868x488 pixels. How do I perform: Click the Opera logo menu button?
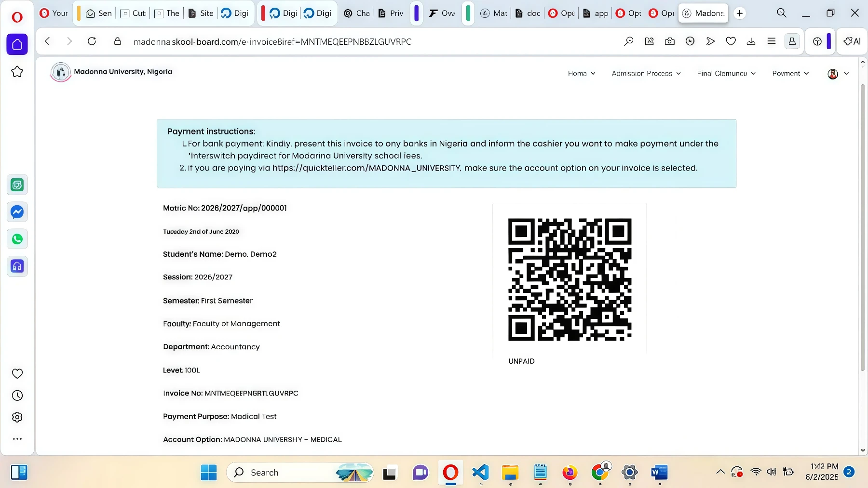click(x=17, y=17)
